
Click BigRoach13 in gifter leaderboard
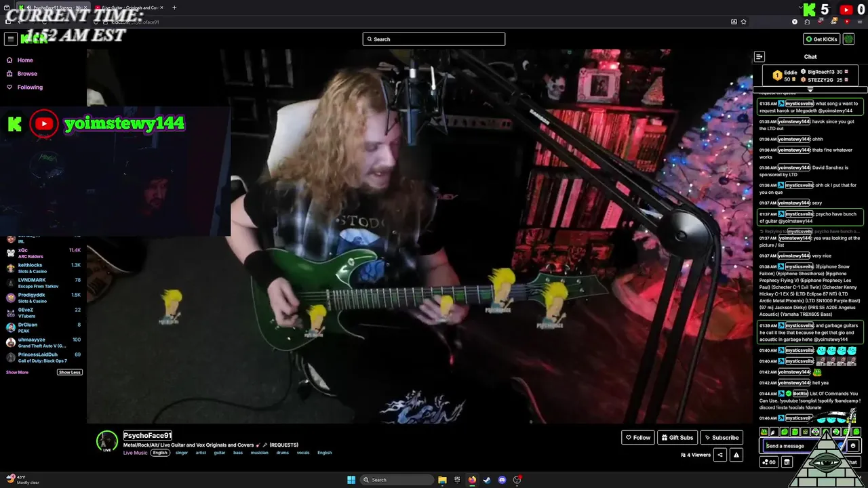coord(821,72)
